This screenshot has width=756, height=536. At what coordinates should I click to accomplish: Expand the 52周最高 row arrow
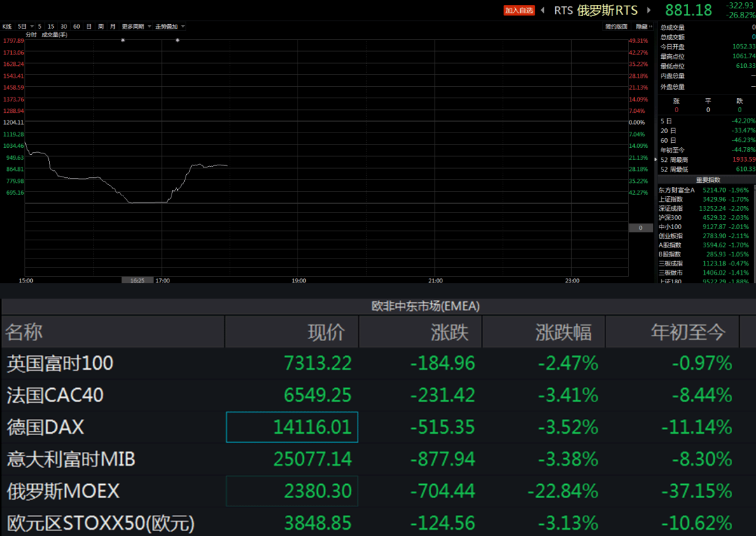pos(655,160)
